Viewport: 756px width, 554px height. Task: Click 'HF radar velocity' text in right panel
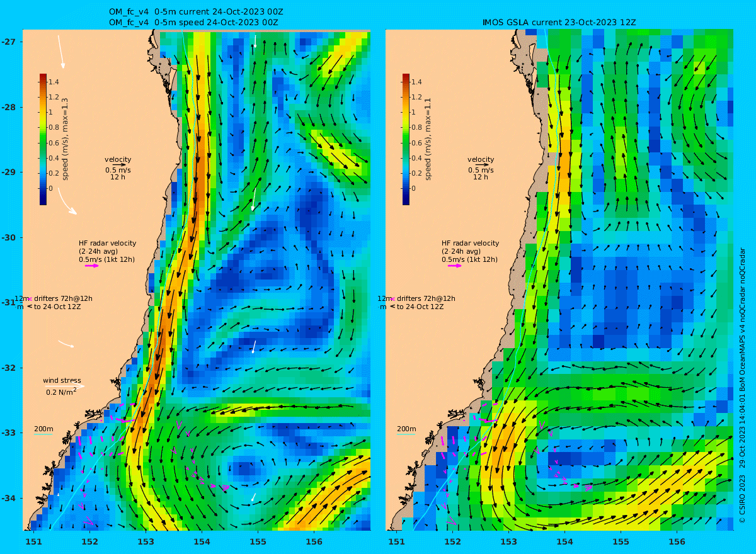pyautogui.click(x=470, y=243)
